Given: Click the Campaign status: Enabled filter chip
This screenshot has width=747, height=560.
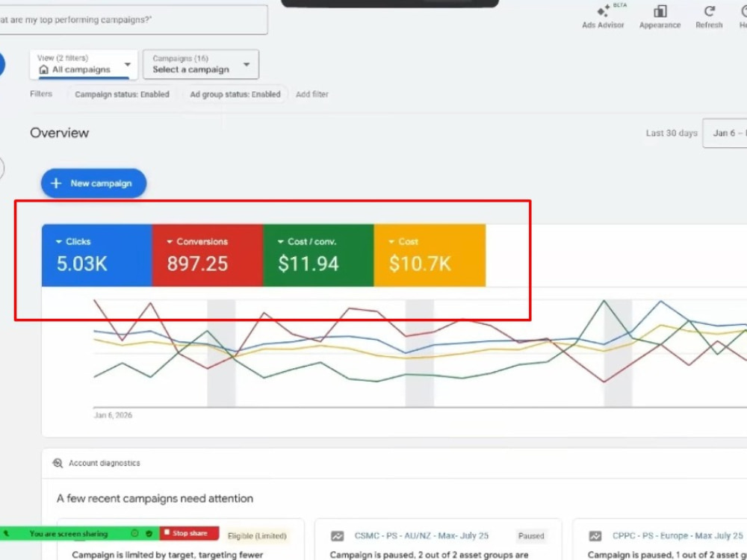Looking at the screenshot, I should [x=122, y=94].
